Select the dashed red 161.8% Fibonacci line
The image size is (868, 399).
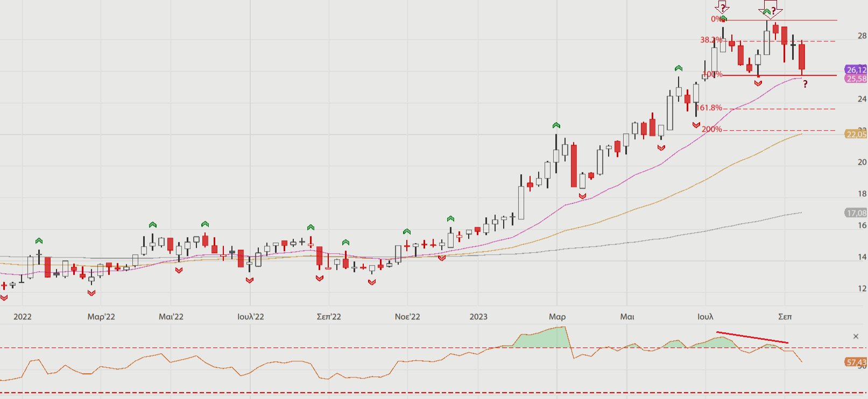pyautogui.click(x=780, y=109)
